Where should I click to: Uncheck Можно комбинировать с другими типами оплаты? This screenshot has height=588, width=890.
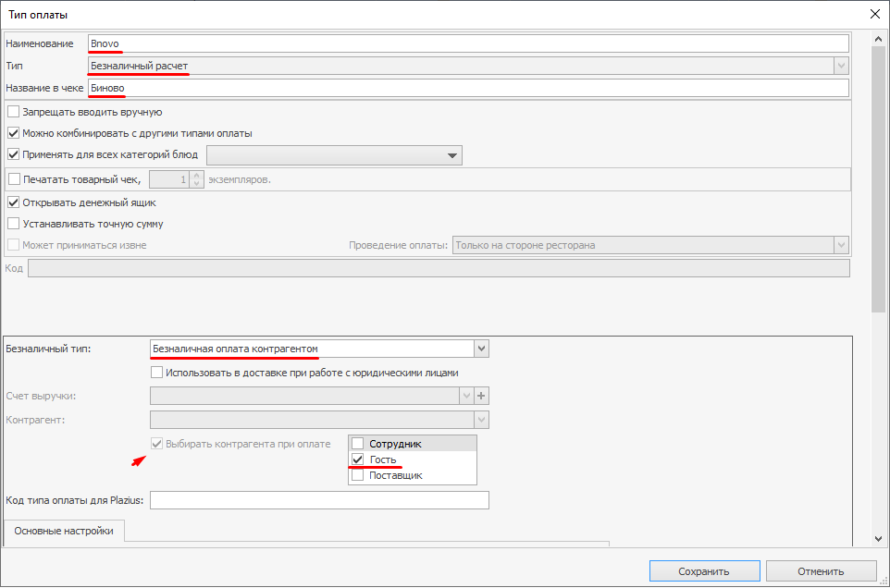(14, 133)
